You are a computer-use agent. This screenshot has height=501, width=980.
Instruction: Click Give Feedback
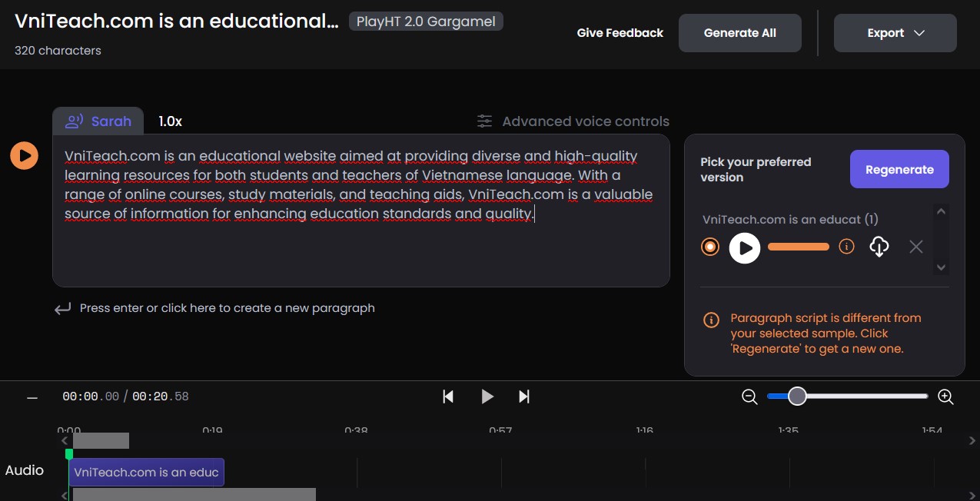click(620, 33)
